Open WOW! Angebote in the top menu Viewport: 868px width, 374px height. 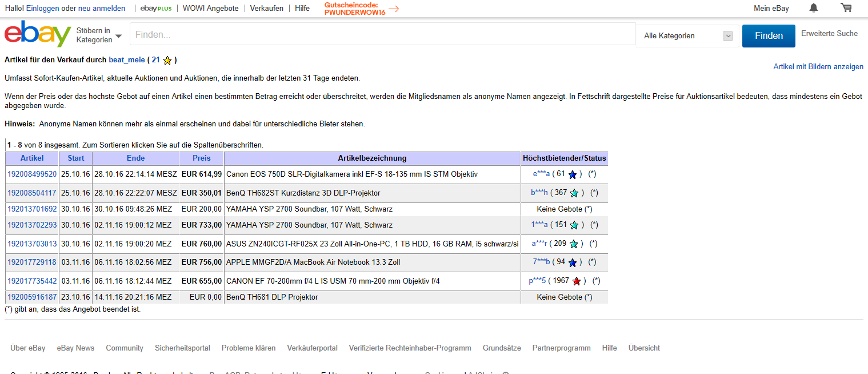[x=211, y=9]
